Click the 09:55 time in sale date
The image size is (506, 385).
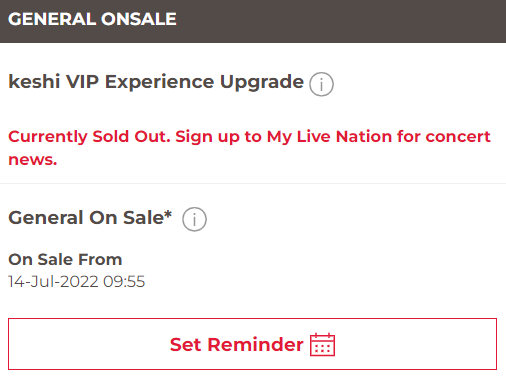124,282
